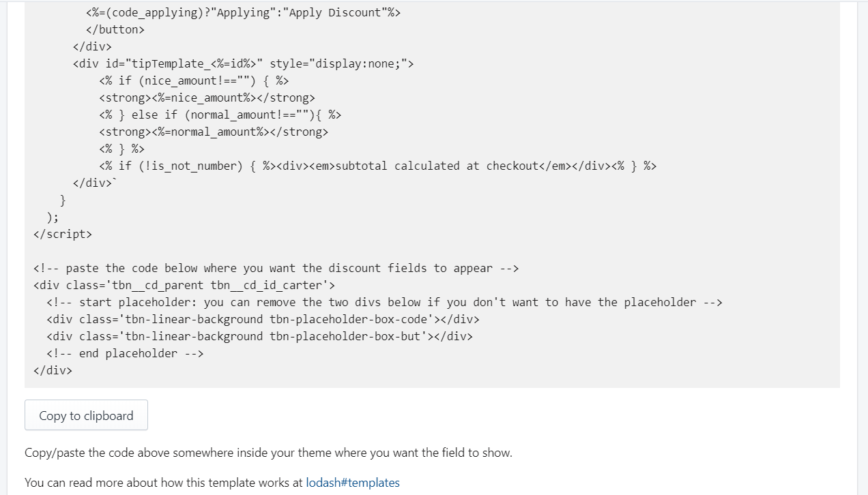Click the nice_amount if-condition line

point(194,81)
